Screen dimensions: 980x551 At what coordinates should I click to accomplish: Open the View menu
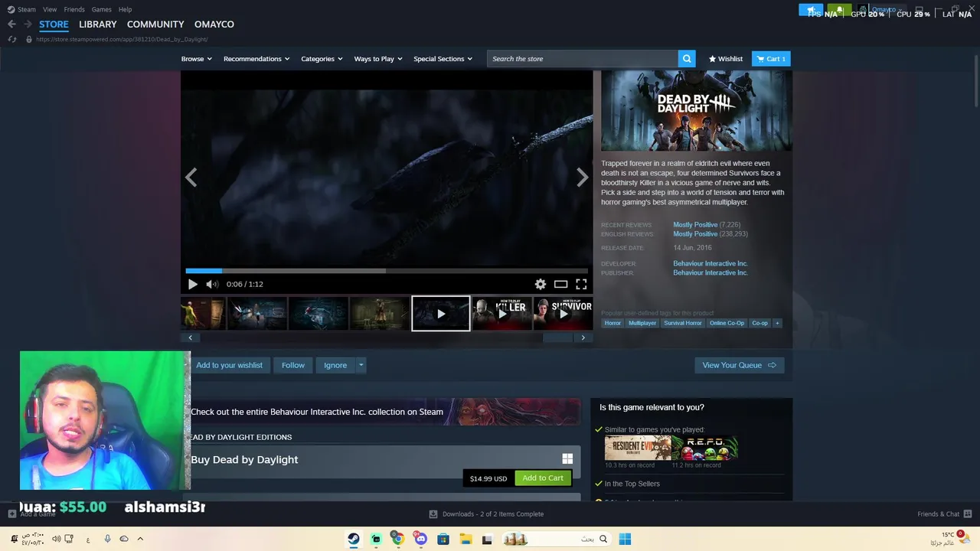[x=50, y=9]
